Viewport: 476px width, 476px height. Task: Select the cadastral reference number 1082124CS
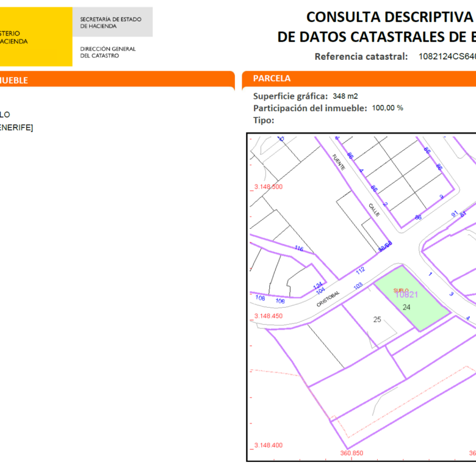[447, 57]
